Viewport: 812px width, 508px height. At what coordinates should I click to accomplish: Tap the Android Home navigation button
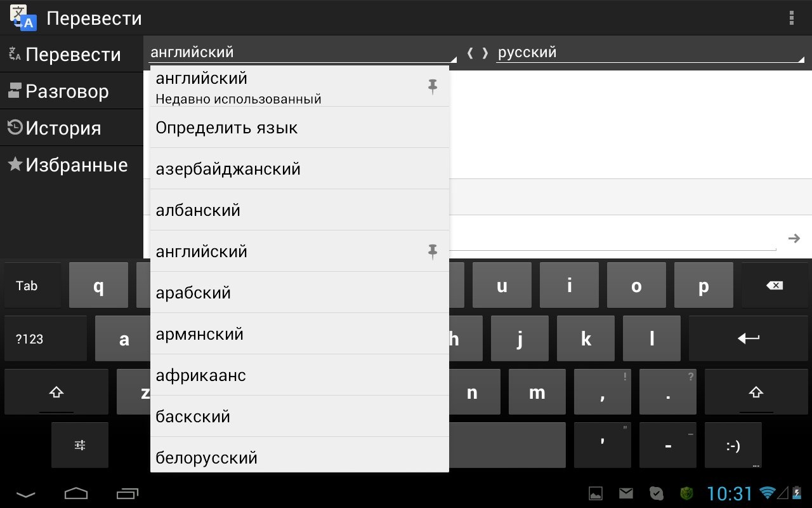point(76,493)
